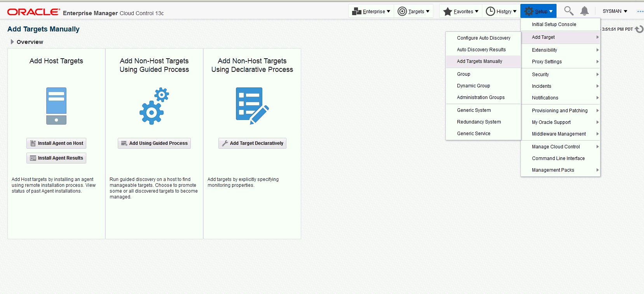
Task: Open Management Packs submenu
Action: (560, 170)
